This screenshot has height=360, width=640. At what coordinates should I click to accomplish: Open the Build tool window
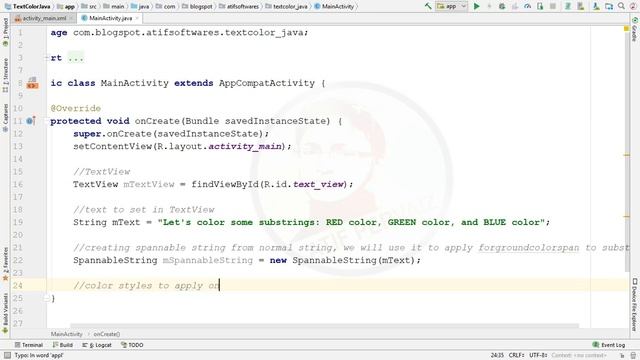[63, 345]
